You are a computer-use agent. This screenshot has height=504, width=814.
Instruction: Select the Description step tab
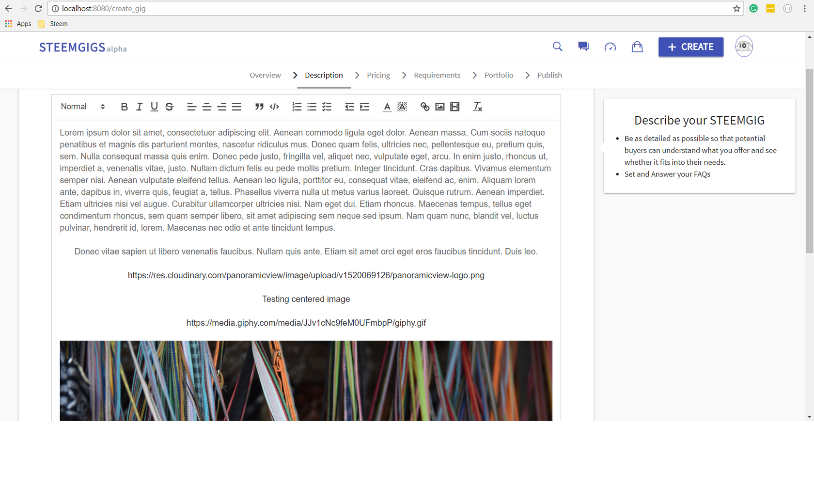pos(324,75)
